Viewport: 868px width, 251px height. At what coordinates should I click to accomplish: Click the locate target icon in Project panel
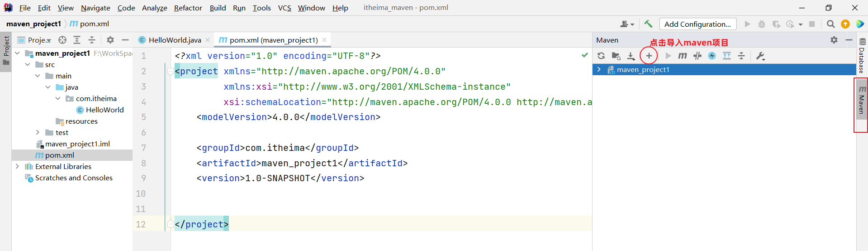coord(62,40)
